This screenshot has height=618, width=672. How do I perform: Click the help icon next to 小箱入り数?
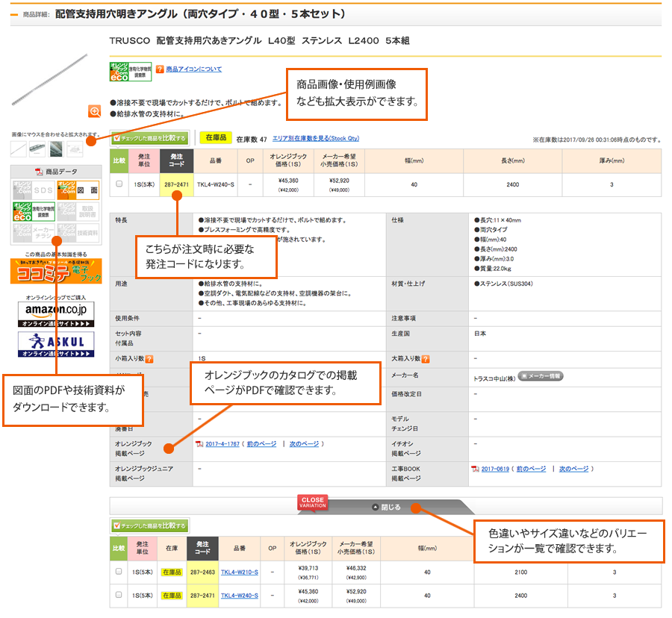pos(149,359)
